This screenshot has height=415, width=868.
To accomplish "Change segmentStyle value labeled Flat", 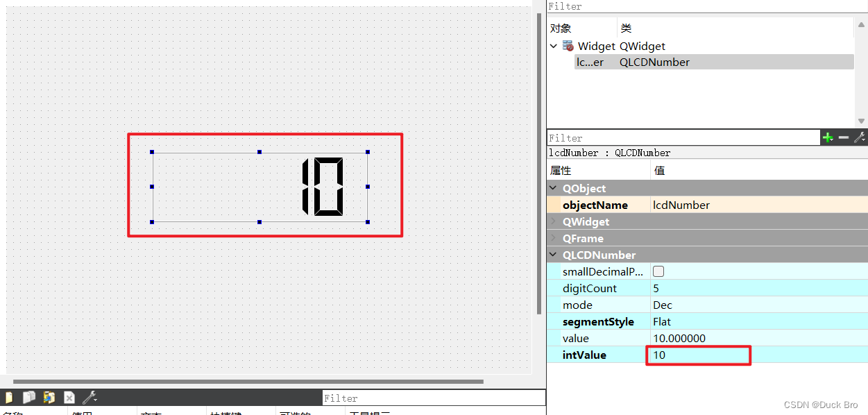I will [x=694, y=321].
